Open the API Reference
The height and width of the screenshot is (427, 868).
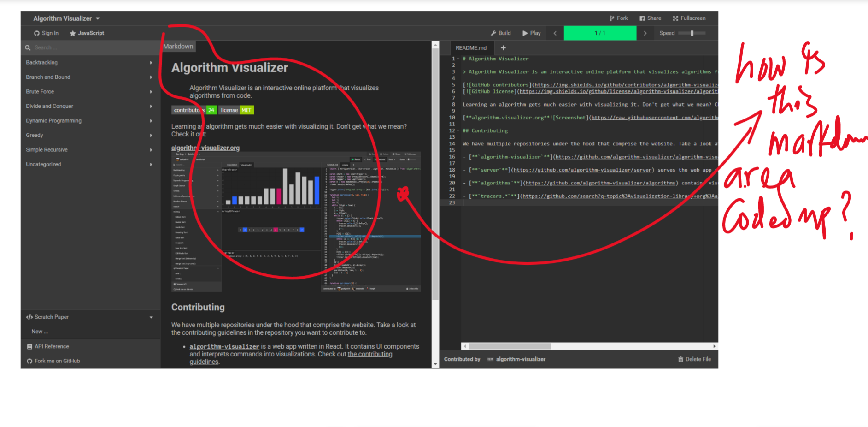point(90,346)
